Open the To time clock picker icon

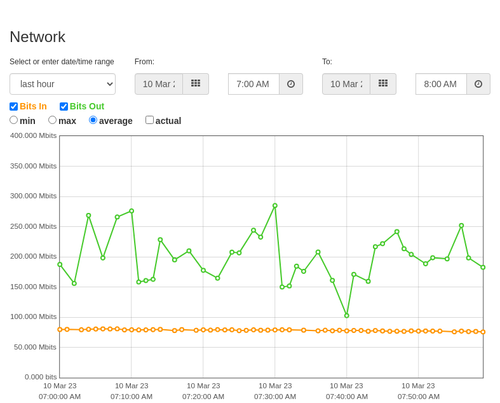(478, 84)
